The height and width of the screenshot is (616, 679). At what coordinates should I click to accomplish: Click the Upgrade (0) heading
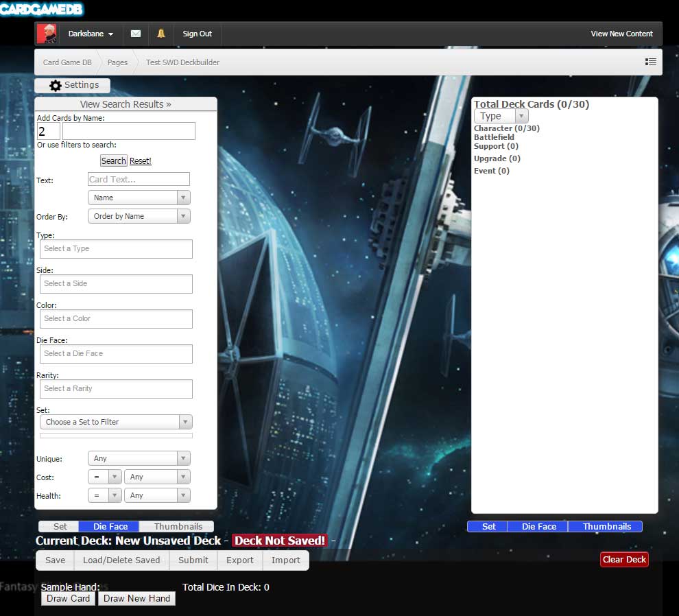tap(497, 158)
